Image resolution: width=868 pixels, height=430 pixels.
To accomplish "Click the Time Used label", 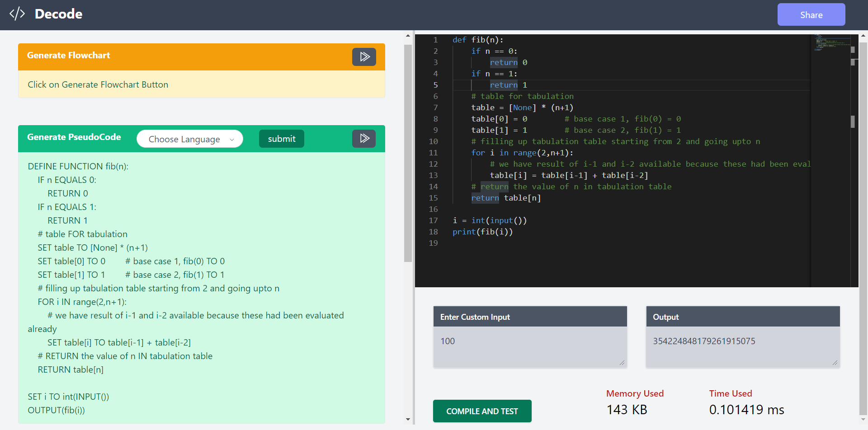I will point(731,393).
